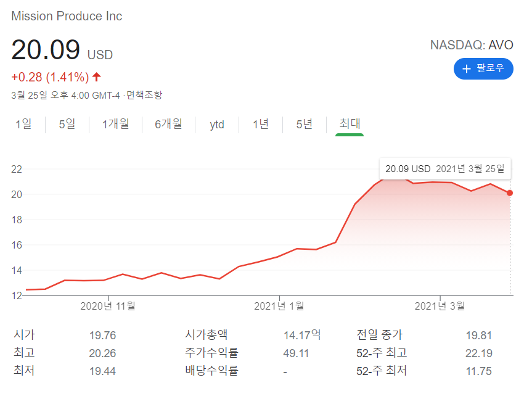532x396 pixels.
Task: Click the NASDAQ: AVO ticker label
Action: click(472, 45)
